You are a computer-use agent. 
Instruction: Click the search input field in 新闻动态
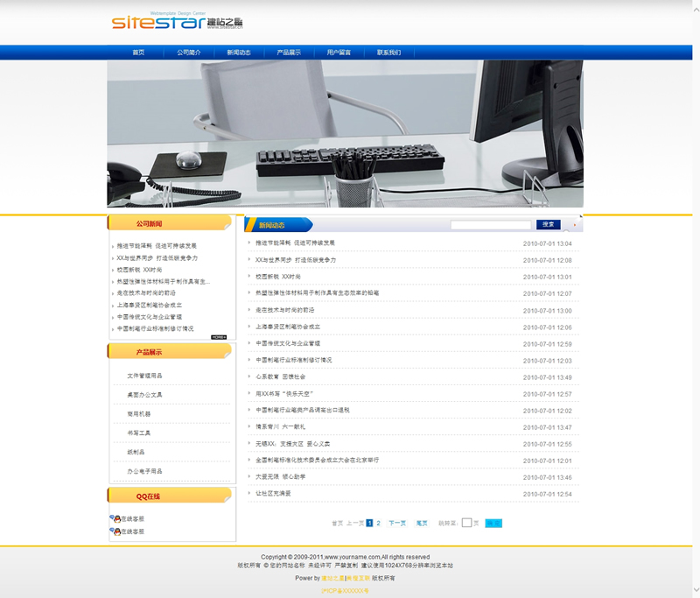(490, 225)
